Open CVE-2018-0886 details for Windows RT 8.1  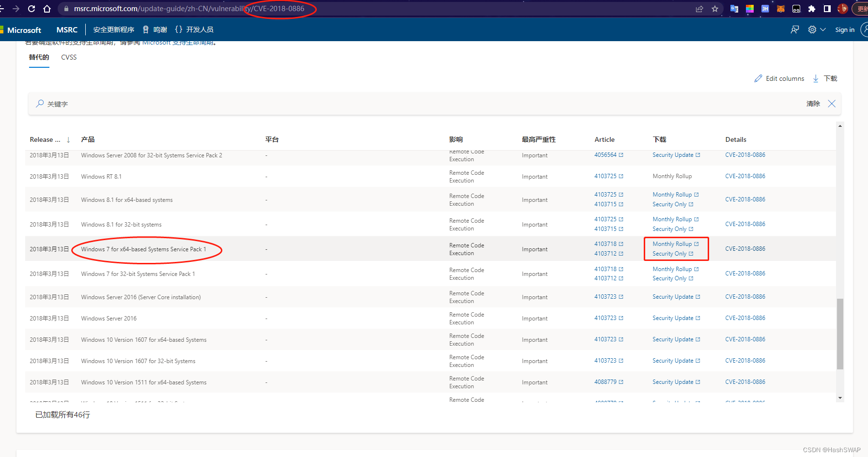(x=745, y=176)
